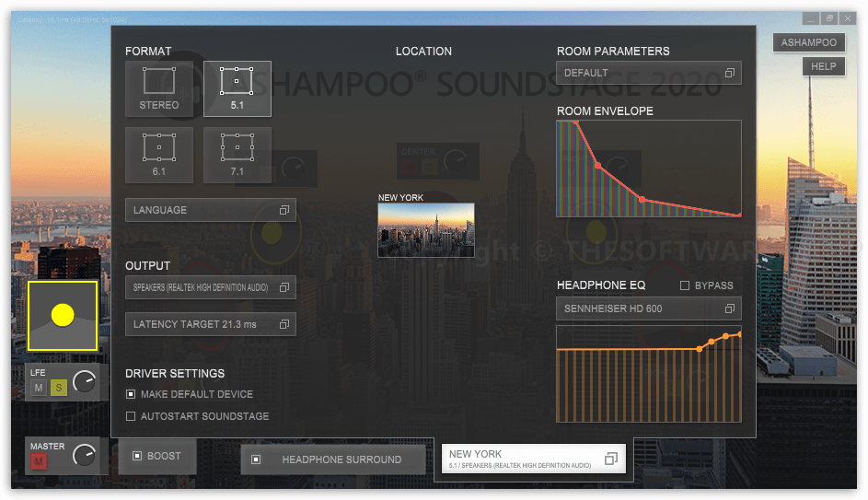Click the New York location thumbnail
The image size is (868, 500).
click(x=425, y=230)
